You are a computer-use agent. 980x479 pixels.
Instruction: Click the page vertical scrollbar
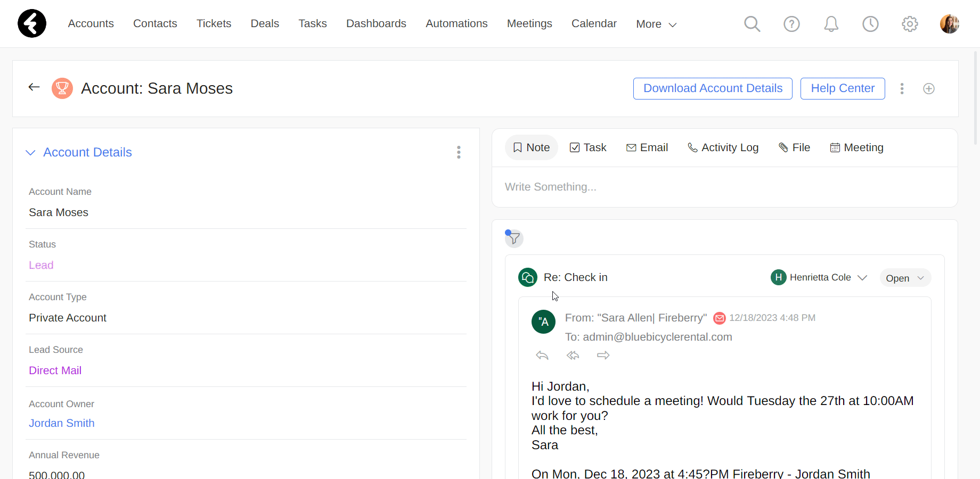(x=976, y=97)
